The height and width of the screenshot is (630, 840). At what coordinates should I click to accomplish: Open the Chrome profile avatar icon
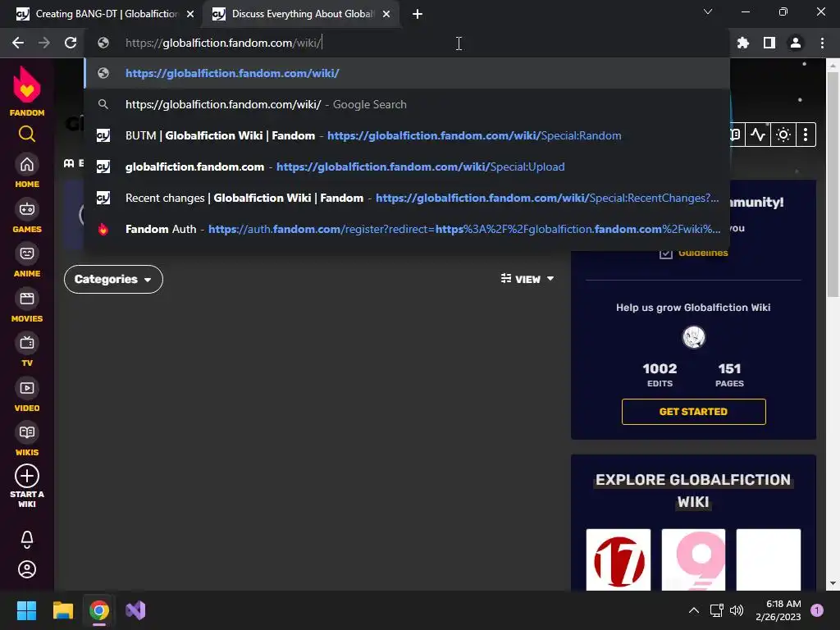pyautogui.click(x=796, y=43)
